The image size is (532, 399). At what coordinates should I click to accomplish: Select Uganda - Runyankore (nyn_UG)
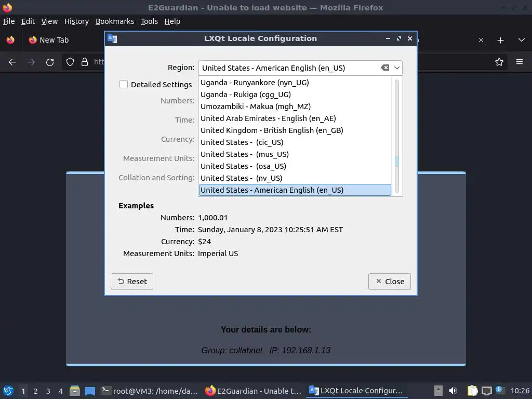[295, 83]
